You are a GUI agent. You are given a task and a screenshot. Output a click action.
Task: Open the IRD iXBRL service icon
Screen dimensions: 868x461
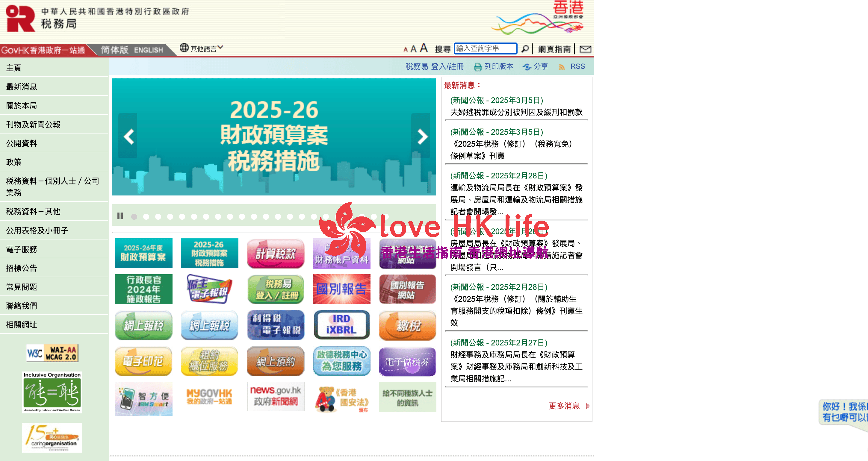341,325
